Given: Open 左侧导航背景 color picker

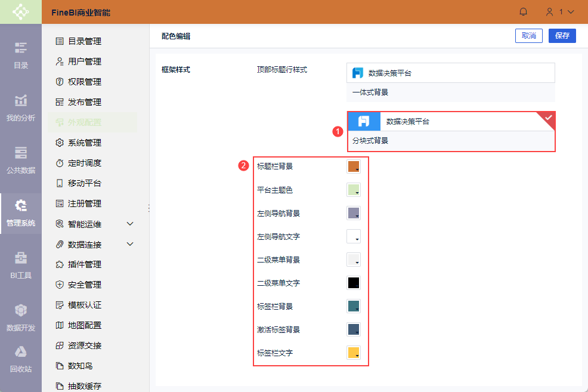Looking at the screenshot, I should (354, 213).
